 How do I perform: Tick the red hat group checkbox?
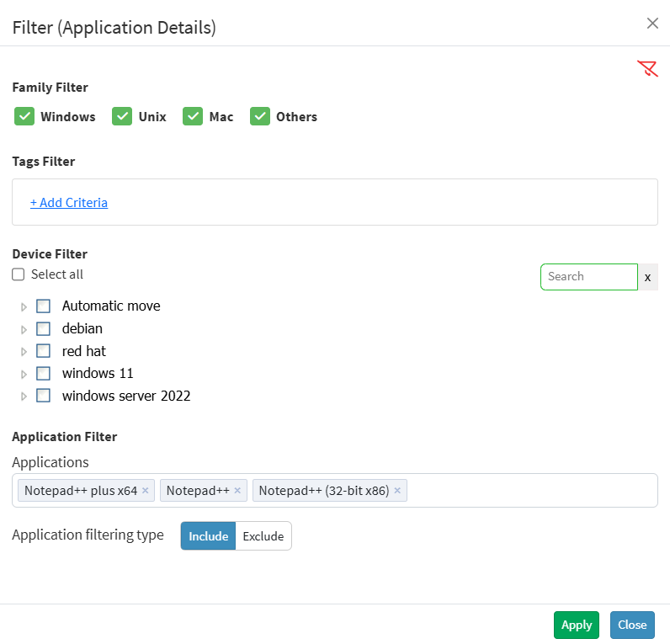tap(44, 351)
